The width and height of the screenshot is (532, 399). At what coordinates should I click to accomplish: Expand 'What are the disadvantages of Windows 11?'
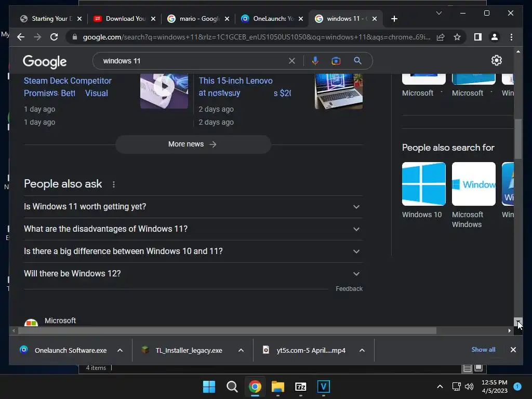193,229
